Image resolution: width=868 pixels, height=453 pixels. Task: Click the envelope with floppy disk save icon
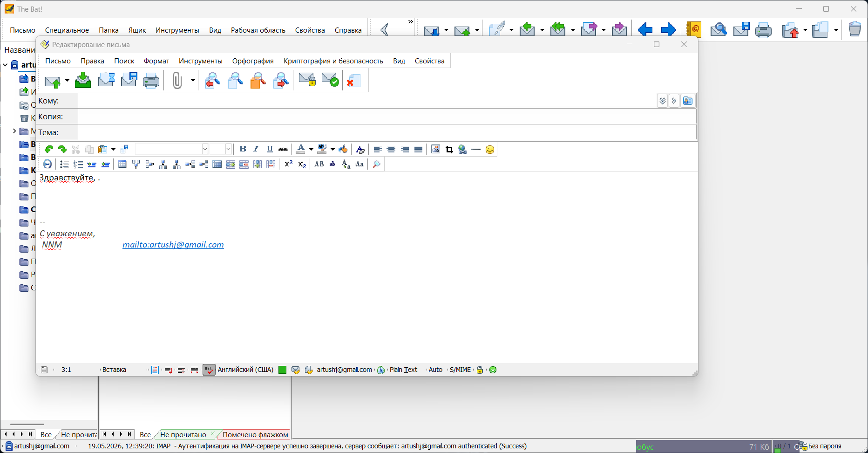(x=129, y=80)
